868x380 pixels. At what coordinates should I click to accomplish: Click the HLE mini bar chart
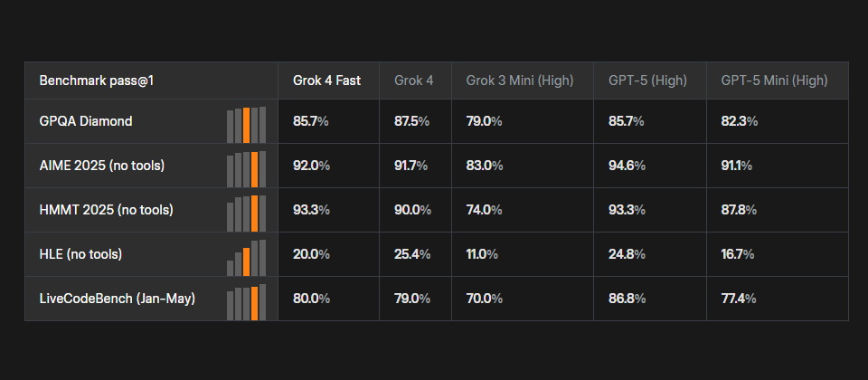(x=246, y=258)
